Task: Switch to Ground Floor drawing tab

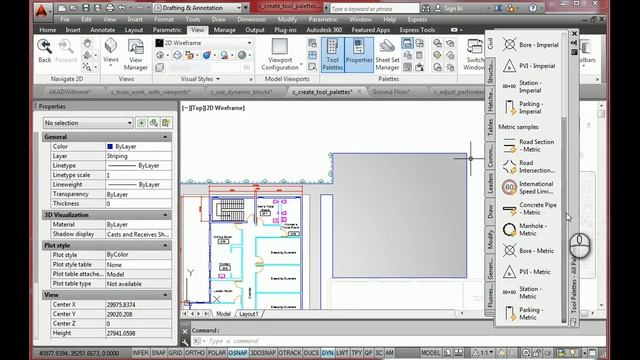Action: pos(391,92)
